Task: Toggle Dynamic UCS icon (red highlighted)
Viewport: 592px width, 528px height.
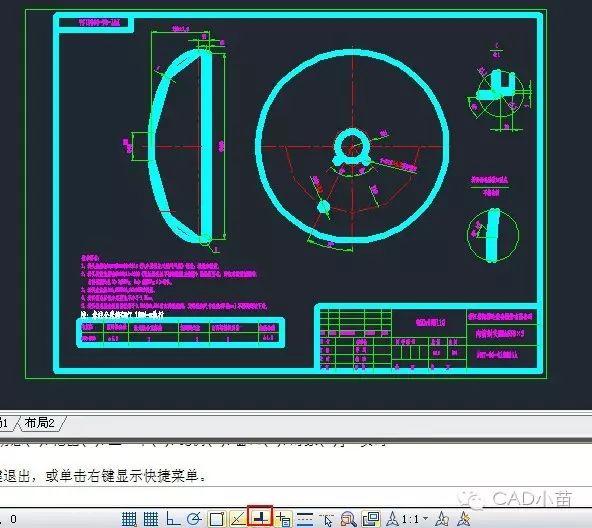Action: pyautogui.click(x=260, y=517)
